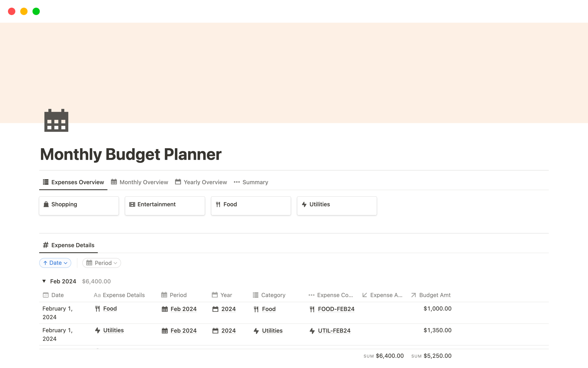
Task: Select the fork-and-knife icon beside Food
Action: click(218, 204)
